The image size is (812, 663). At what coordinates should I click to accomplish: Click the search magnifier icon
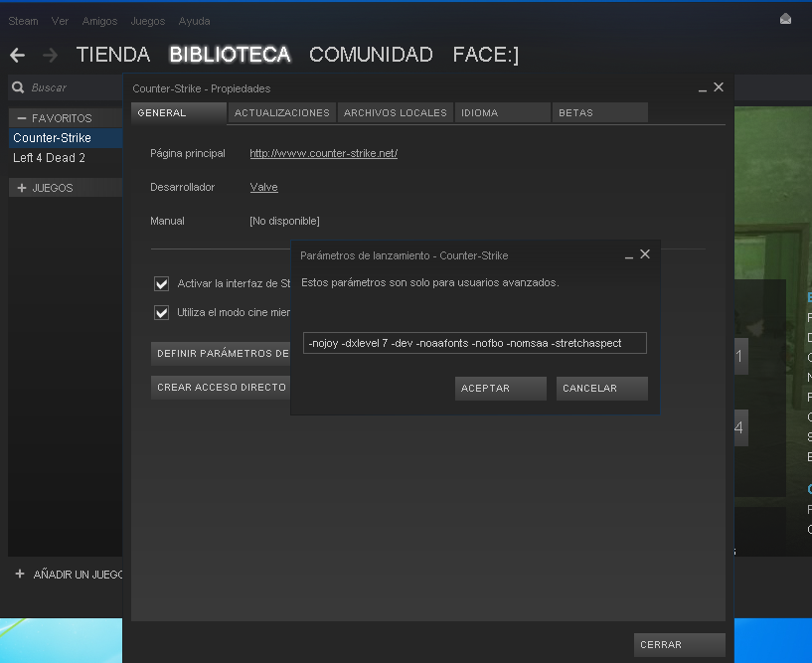18,87
